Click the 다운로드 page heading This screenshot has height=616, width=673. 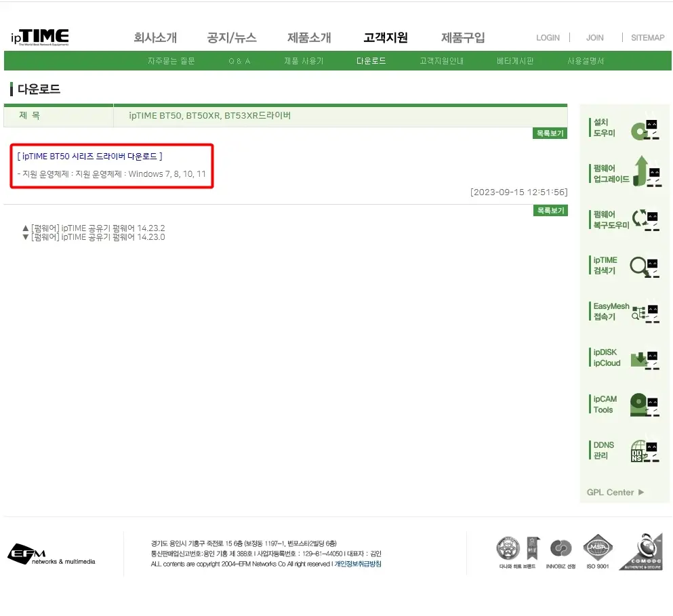pyautogui.click(x=39, y=89)
